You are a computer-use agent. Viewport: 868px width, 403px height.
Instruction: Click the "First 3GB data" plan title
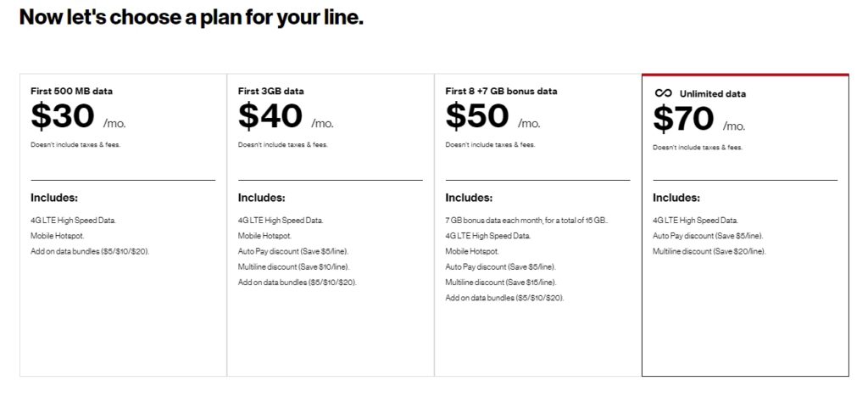[270, 91]
